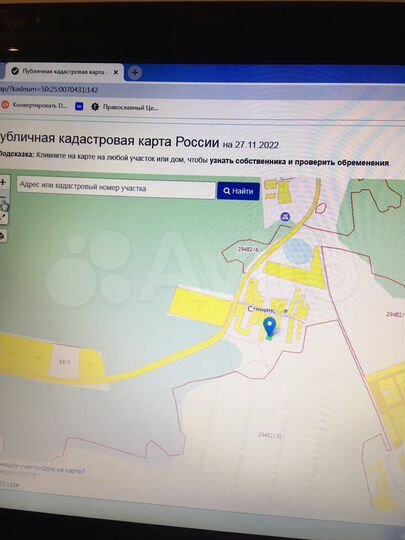Click the 'Подсказка:' hint label
405x540 pixels.
click(17, 155)
